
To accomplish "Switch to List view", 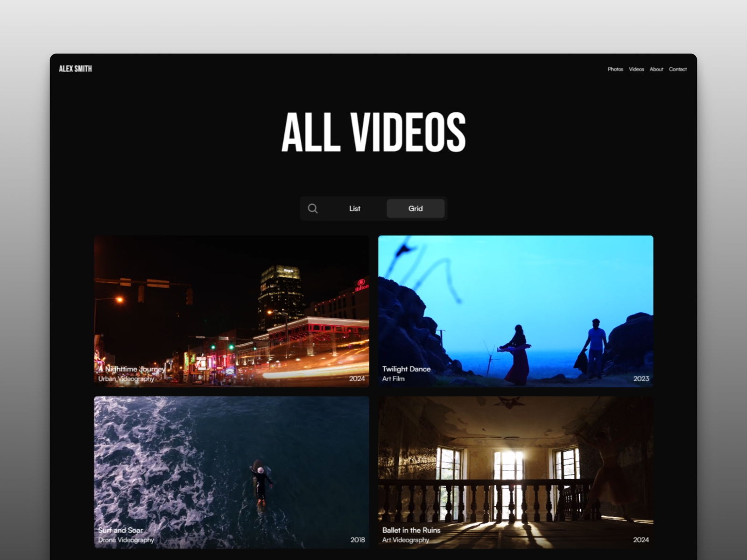I will (355, 208).
